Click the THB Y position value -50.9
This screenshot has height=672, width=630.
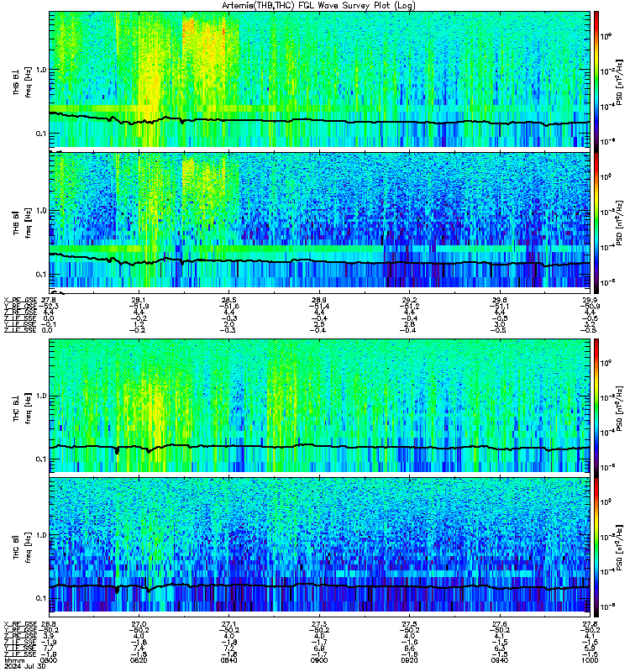click(x=590, y=306)
